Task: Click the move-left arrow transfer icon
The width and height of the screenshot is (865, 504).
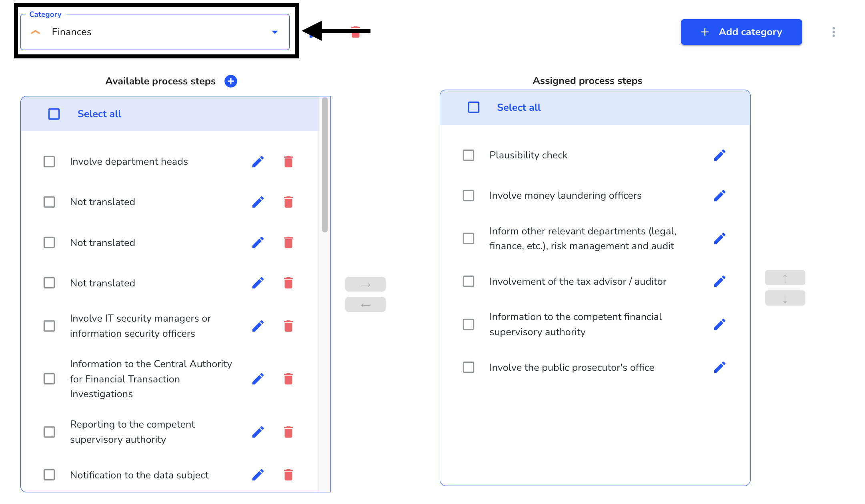Action: tap(365, 305)
